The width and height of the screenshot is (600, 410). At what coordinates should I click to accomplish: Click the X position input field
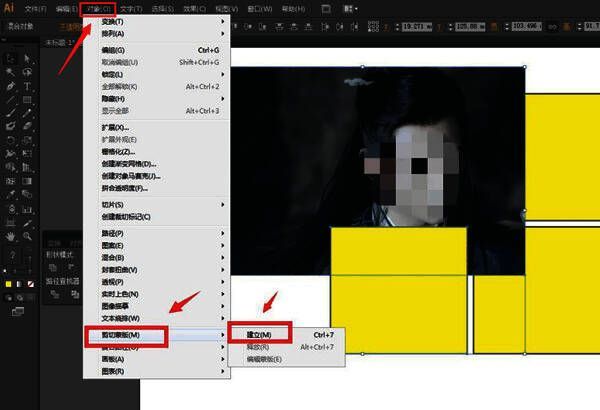tap(417, 27)
